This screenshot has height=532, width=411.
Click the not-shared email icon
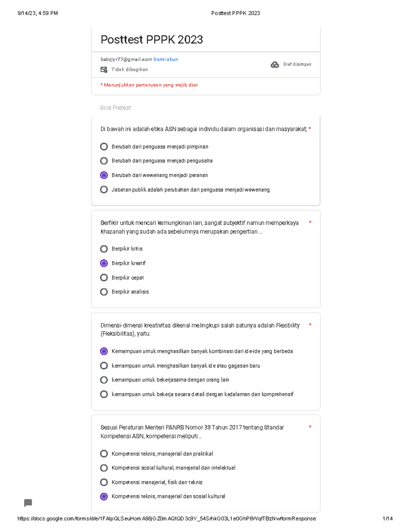[x=104, y=70]
